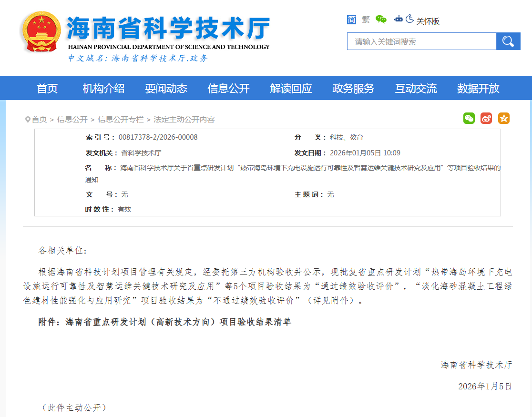Open the 互动交流 menu

415,88
